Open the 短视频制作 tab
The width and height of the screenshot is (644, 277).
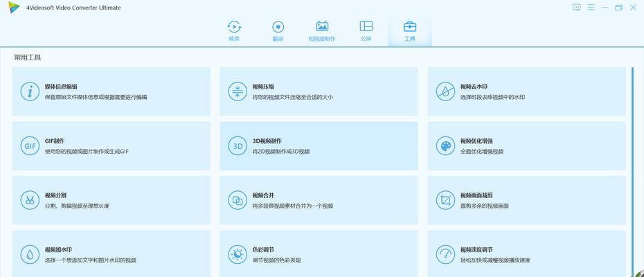tap(322, 31)
